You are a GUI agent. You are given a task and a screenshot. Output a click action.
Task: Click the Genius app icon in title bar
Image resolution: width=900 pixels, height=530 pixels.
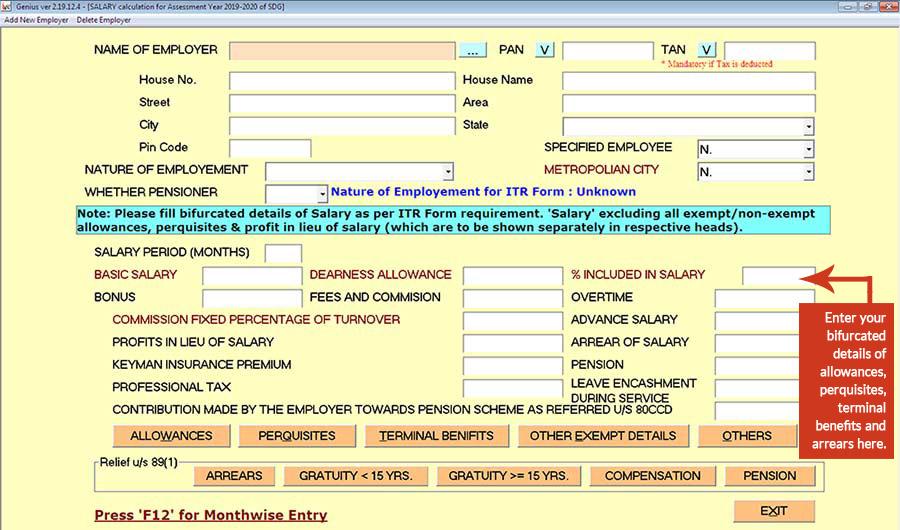point(7,6)
